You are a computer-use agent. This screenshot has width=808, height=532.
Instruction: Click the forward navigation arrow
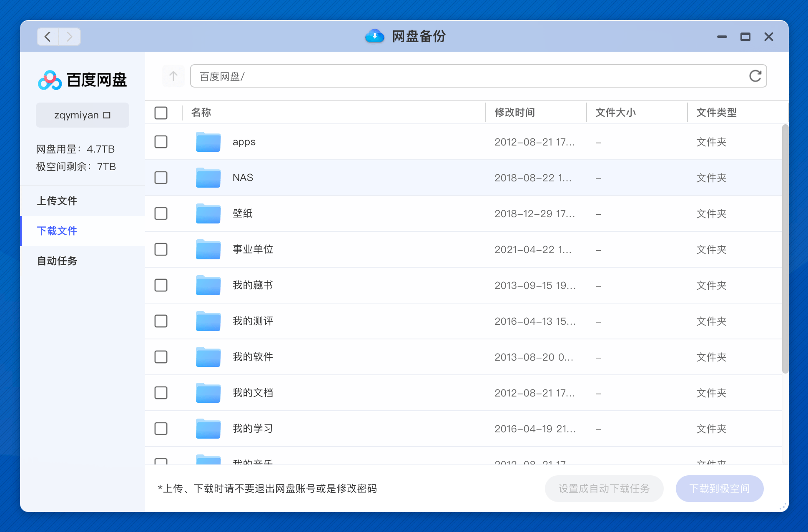pyautogui.click(x=69, y=37)
